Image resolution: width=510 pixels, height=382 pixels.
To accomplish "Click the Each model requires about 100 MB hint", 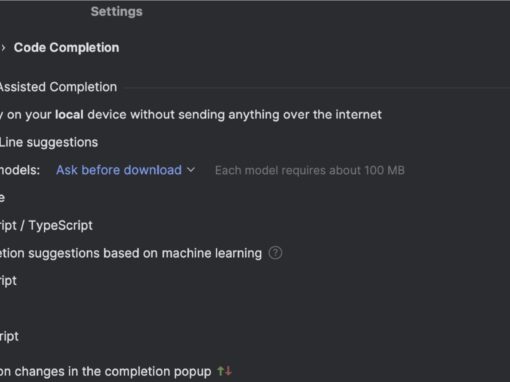I will (310, 170).
